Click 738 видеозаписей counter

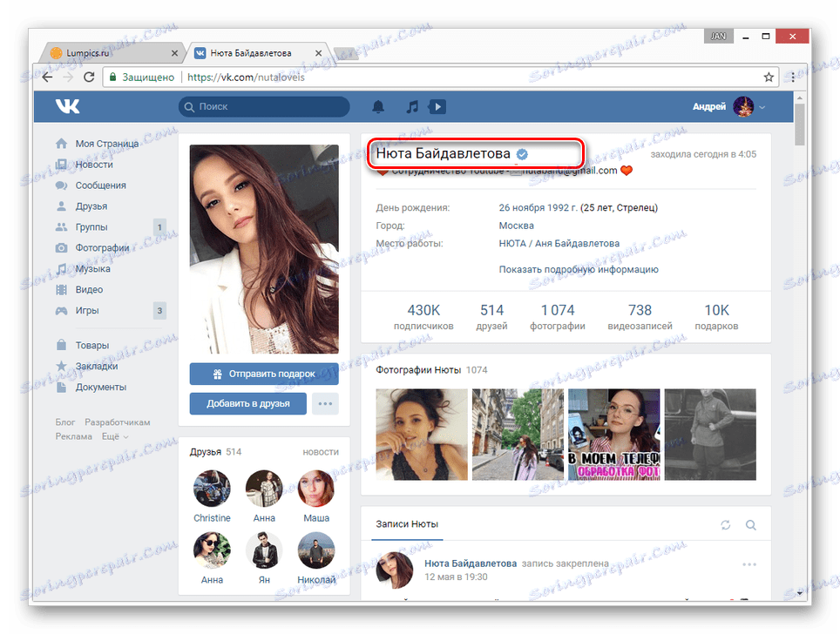point(640,317)
